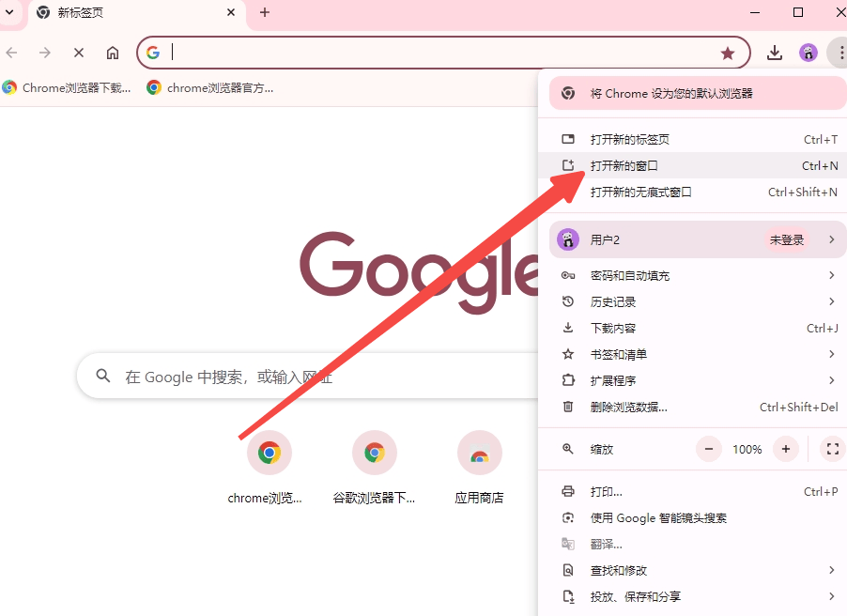This screenshot has width=847, height=616.
Task: Click the trash icon beside 删除浏览数据
Action: (568, 407)
